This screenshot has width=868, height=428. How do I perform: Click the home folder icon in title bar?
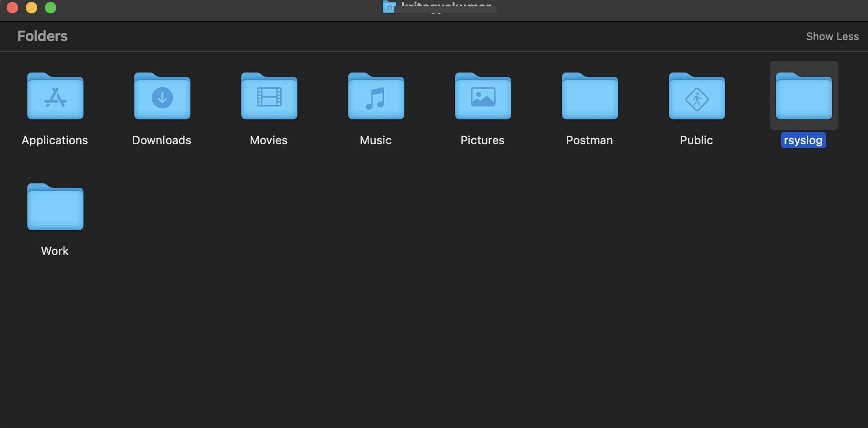(389, 7)
